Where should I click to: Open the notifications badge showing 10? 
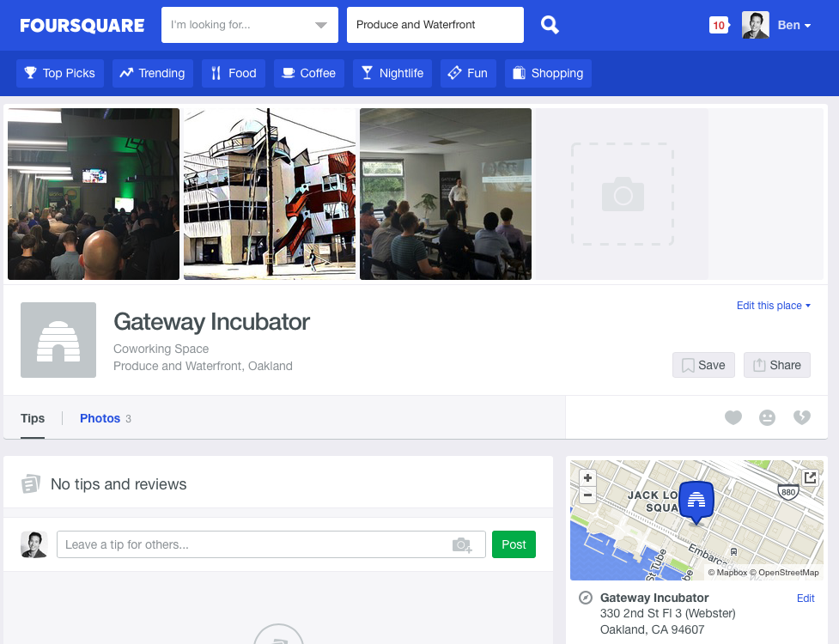click(719, 25)
